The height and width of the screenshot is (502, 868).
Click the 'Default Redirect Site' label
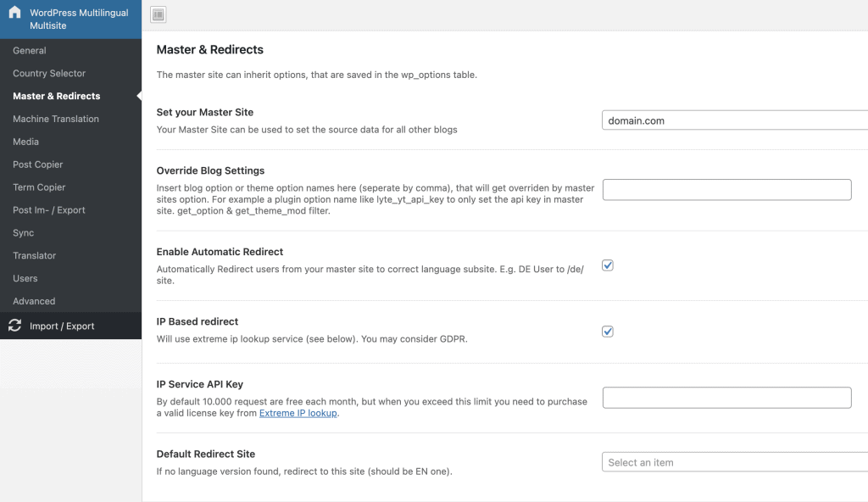click(205, 454)
